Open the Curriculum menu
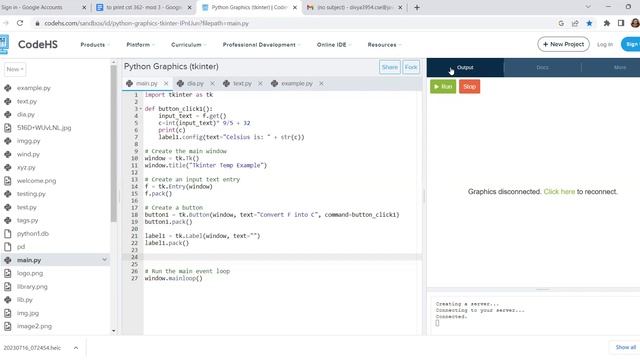The height and width of the screenshot is (360, 640). pyautogui.click(x=189, y=44)
